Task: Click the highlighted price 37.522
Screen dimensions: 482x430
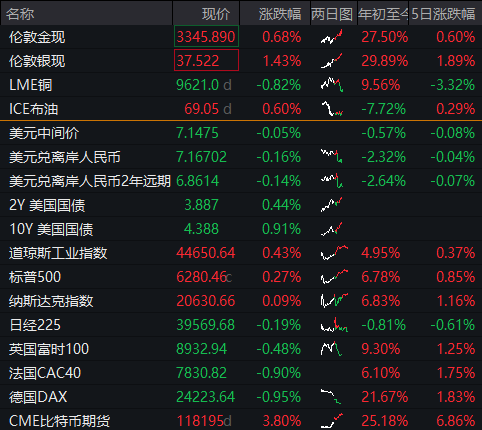Action: tap(206, 60)
